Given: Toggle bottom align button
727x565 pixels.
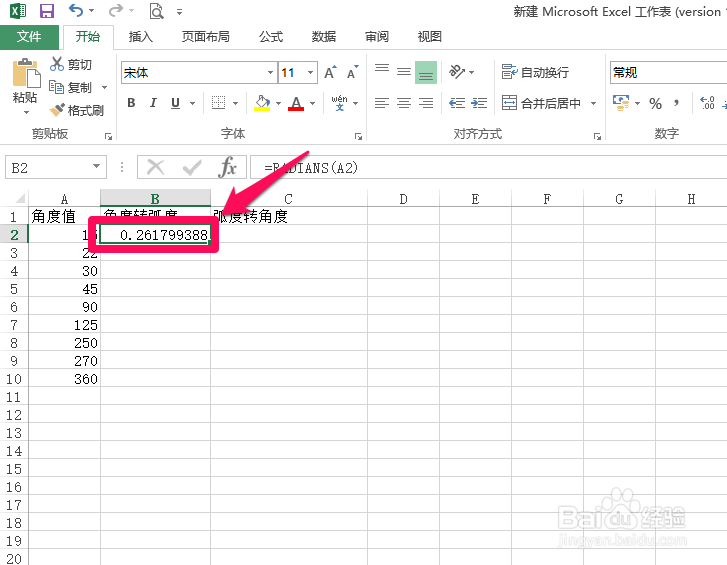Looking at the screenshot, I should pyautogui.click(x=426, y=72).
